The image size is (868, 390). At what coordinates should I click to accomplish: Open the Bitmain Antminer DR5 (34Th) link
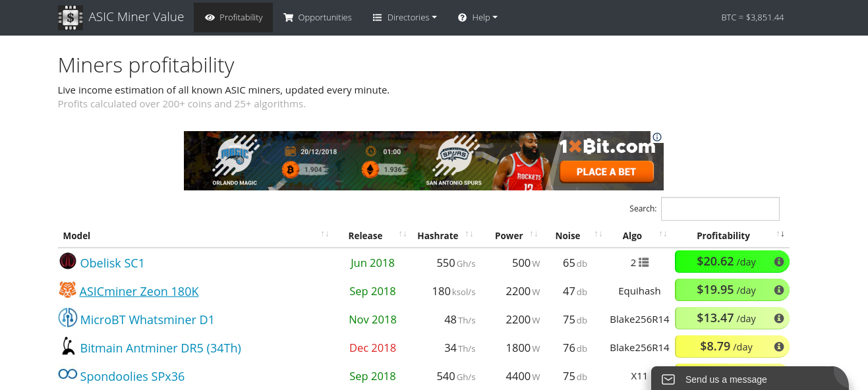(x=161, y=348)
